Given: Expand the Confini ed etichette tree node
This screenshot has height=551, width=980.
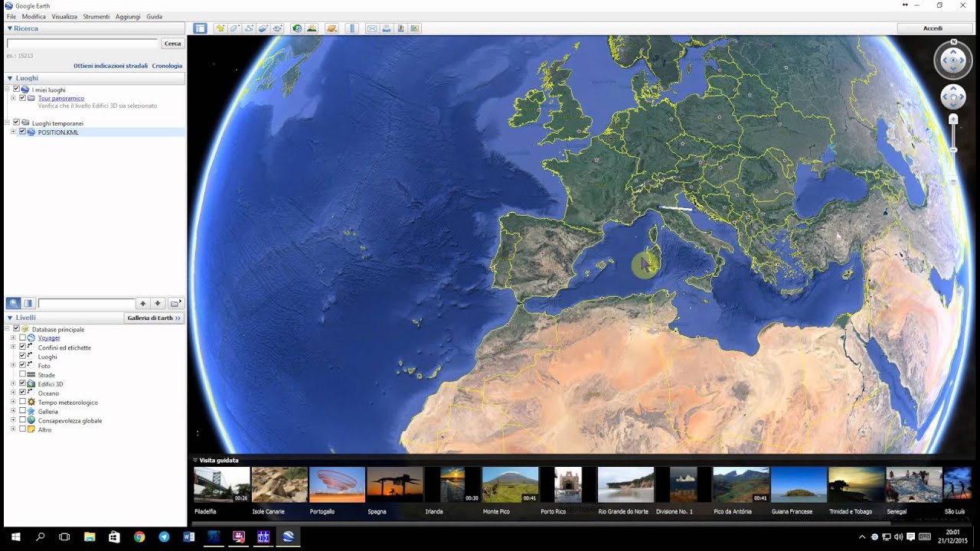Looking at the screenshot, I should tap(13, 347).
